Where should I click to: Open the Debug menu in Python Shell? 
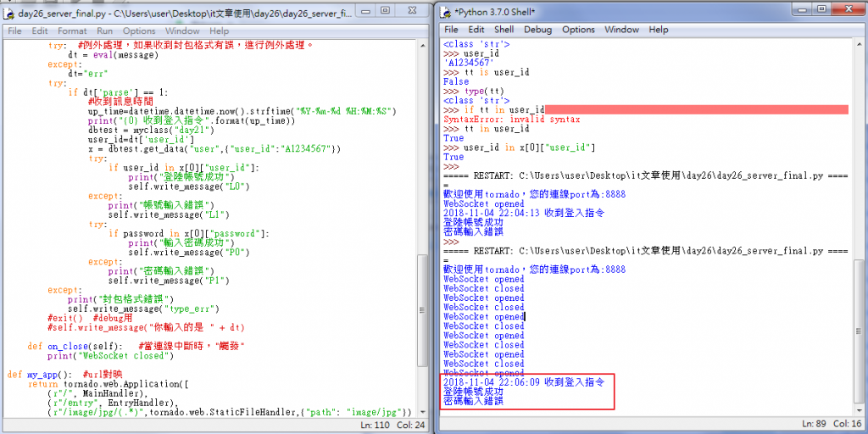pyautogui.click(x=538, y=30)
